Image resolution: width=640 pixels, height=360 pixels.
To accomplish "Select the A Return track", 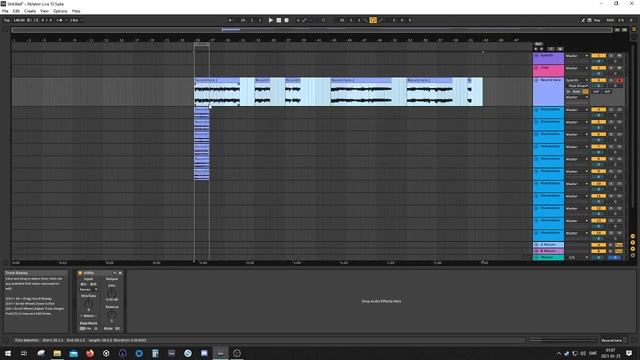I will [548, 244].
